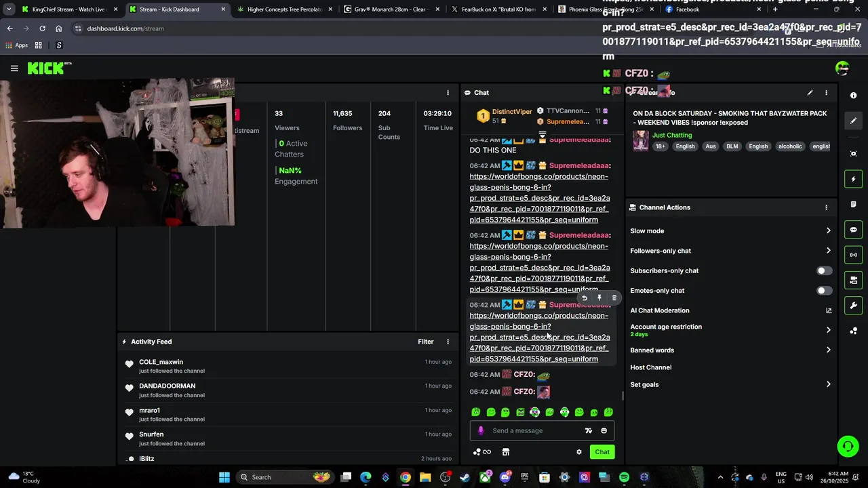The height and width of the screenshot is (488, 868).
Task: Switch to Higher Concepts Tree Percolator tab
Action: click(x=284, y=9)
